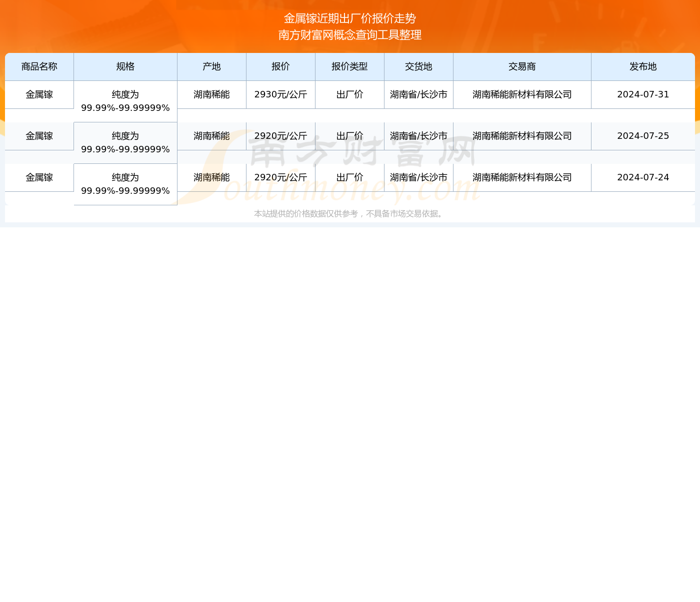Viewport: 700px width, 602px height.
Task: Click the 报价类型 column header
Action: pyautogui.click(x=349, y=66)
